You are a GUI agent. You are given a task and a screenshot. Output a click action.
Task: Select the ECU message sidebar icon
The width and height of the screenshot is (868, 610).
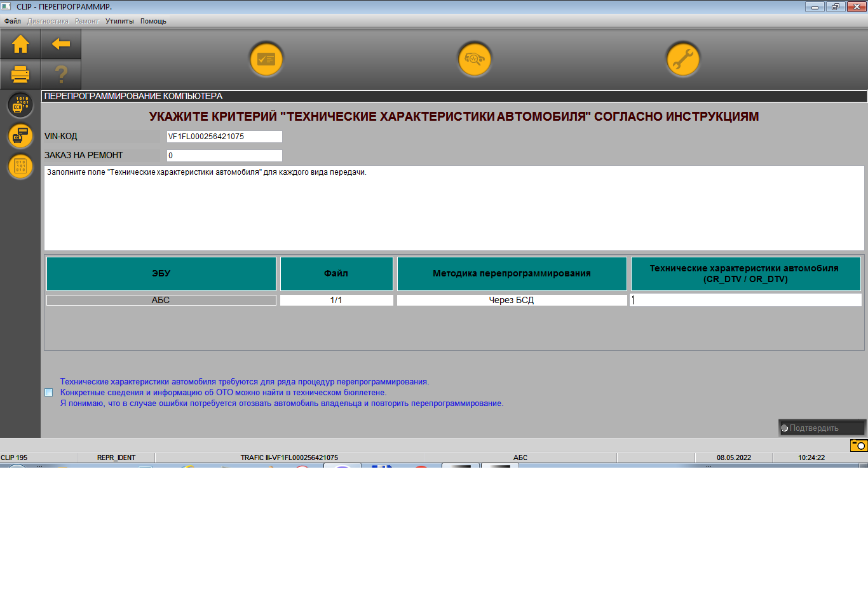[20, 135]
